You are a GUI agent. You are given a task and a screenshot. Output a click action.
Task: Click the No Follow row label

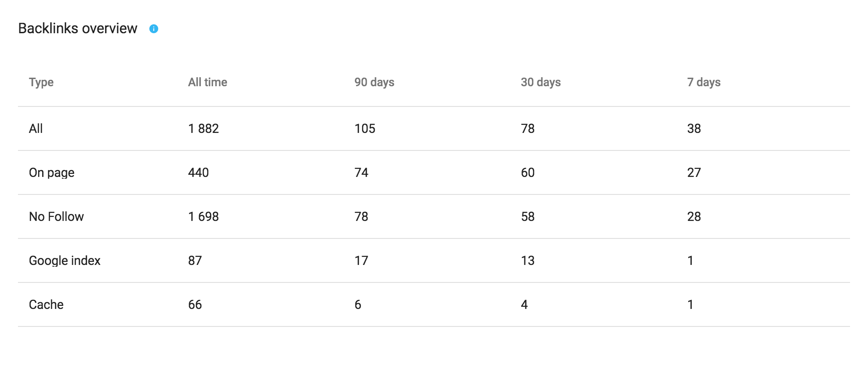pyautogui.click(x=57, y=216)
